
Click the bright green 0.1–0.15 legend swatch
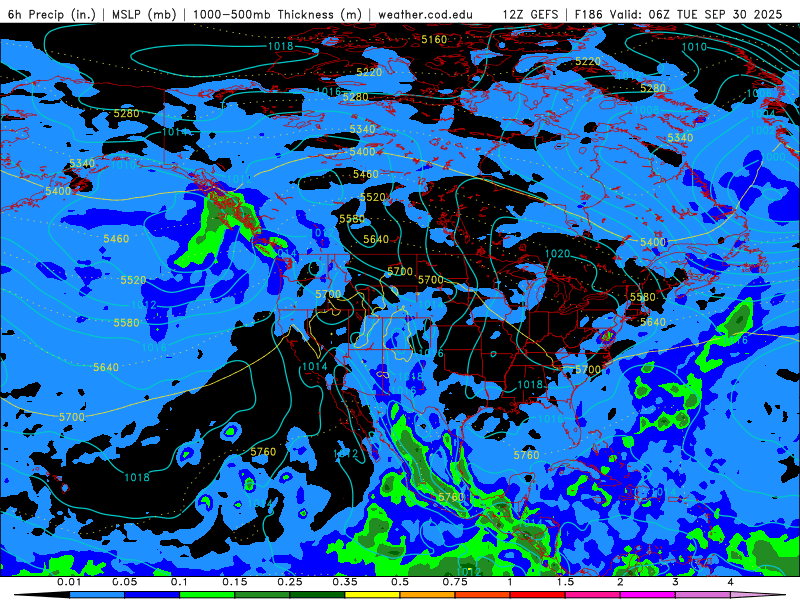tap(207, 595)
